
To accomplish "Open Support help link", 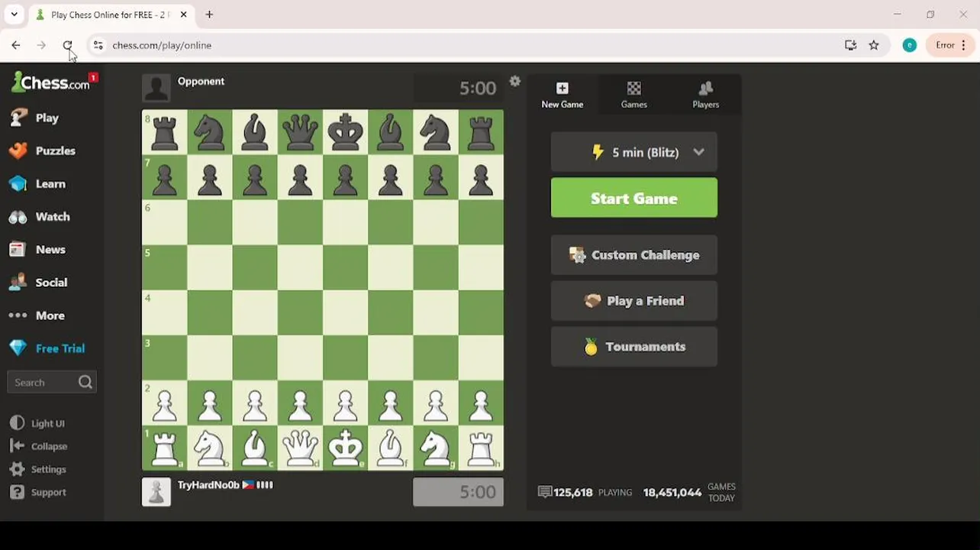I will point(37,492).
